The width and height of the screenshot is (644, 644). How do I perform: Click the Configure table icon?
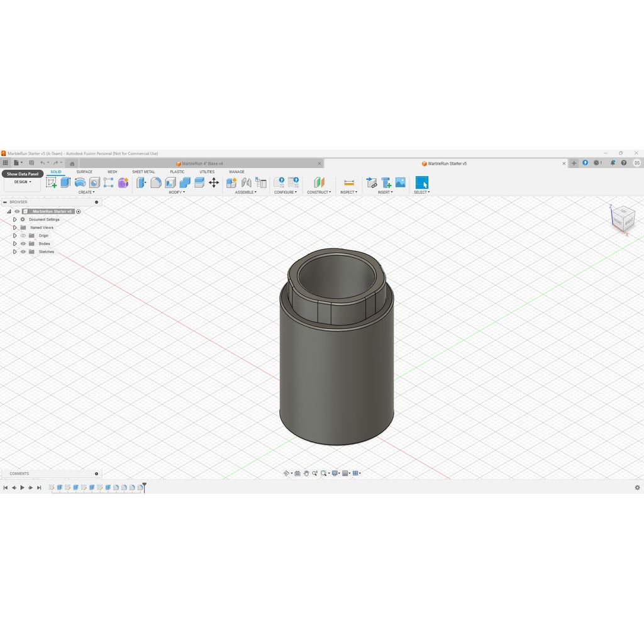point(294,182)
